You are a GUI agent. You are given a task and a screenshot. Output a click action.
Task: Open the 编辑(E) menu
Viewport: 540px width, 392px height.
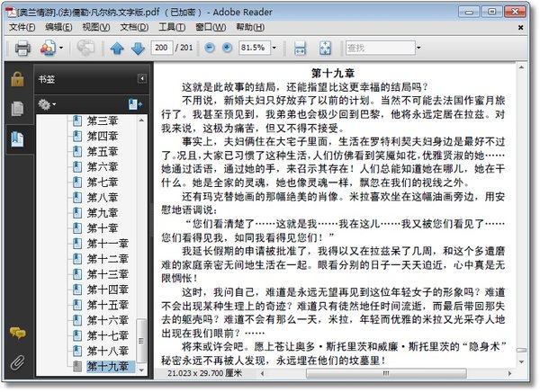(x=58, y=27)
